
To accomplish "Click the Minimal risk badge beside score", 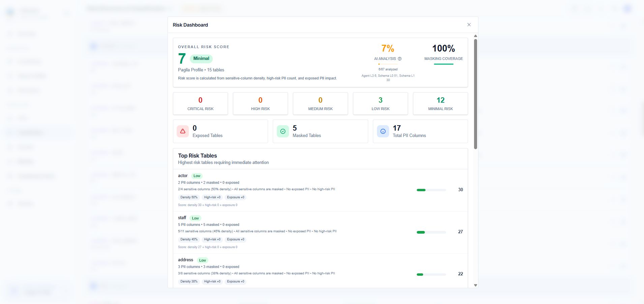I will pos(201,59).
